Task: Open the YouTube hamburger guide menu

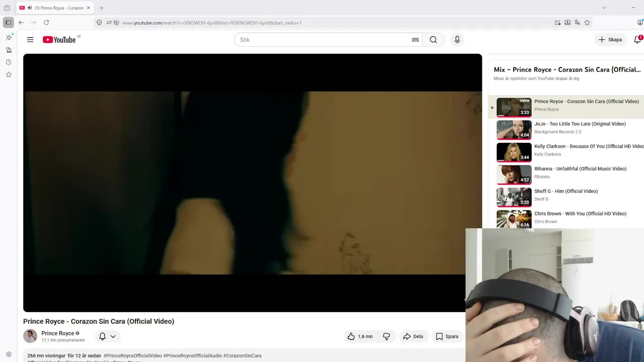Action: pos(30,40)
